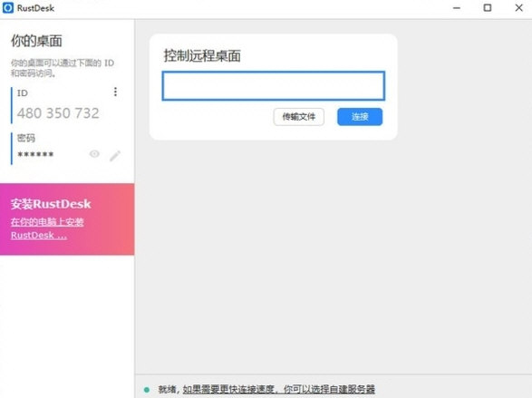This screenshot has width=532, height=398.
Task: Close the RustDesk window
Action: click(518, 7)
